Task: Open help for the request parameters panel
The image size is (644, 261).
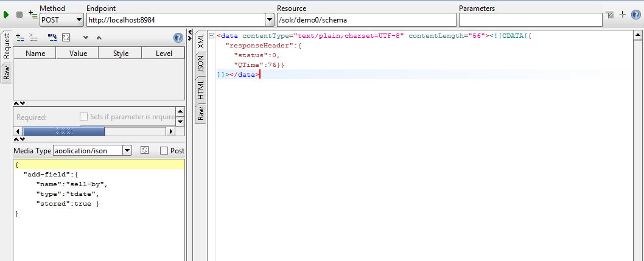Action: [178, 38]
